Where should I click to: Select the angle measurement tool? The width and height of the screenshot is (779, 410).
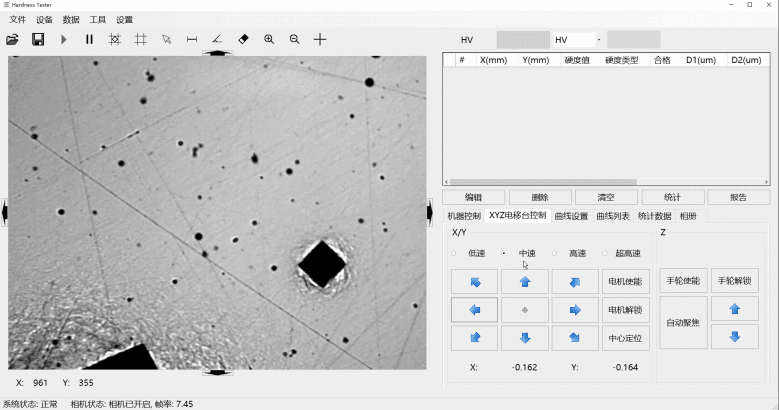coord(217,39)
